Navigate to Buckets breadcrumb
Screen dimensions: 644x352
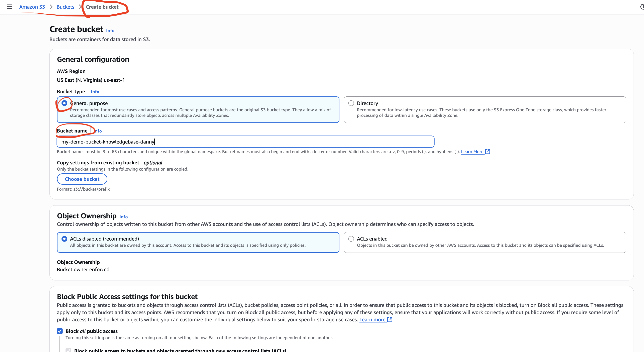pyautogui.click(x=65, y=7)
